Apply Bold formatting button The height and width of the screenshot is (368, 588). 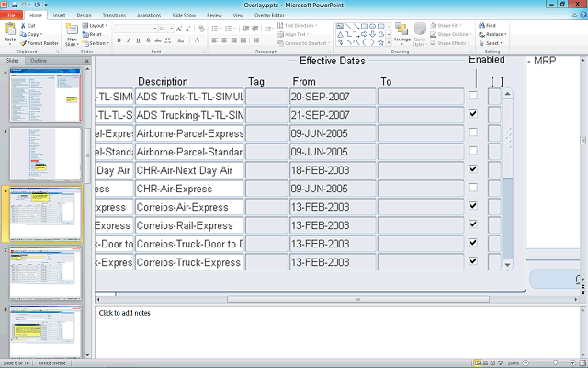click(x=119, y=41)
